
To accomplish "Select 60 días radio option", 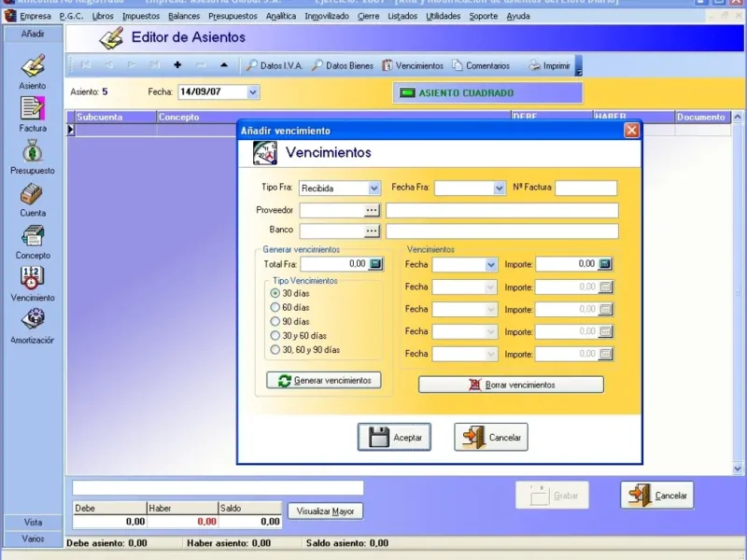I will 275,308.
